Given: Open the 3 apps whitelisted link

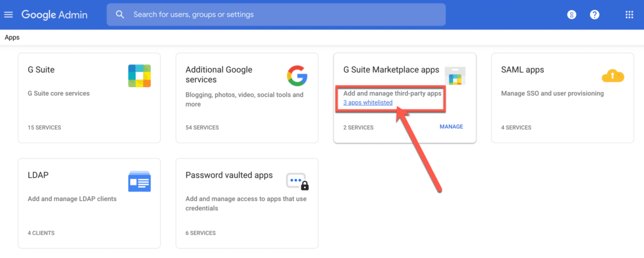Looking at the screenshot, I should pos(368,102).
